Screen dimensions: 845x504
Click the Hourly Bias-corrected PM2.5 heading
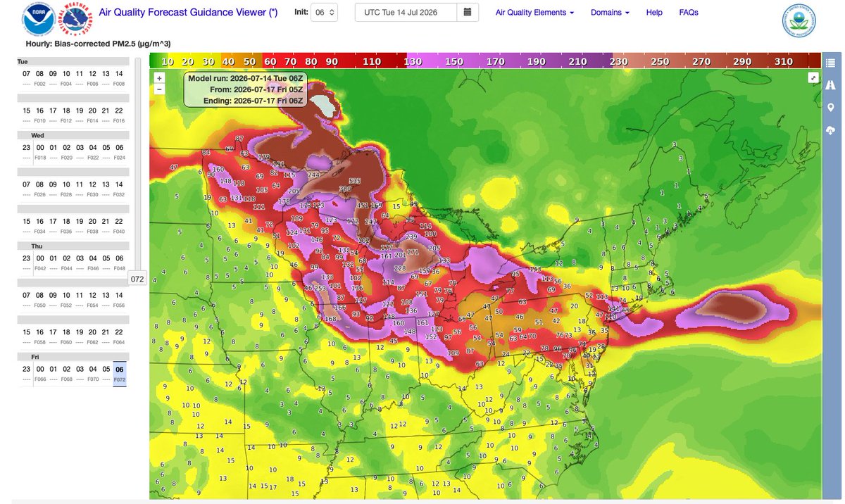coord(98,44)
